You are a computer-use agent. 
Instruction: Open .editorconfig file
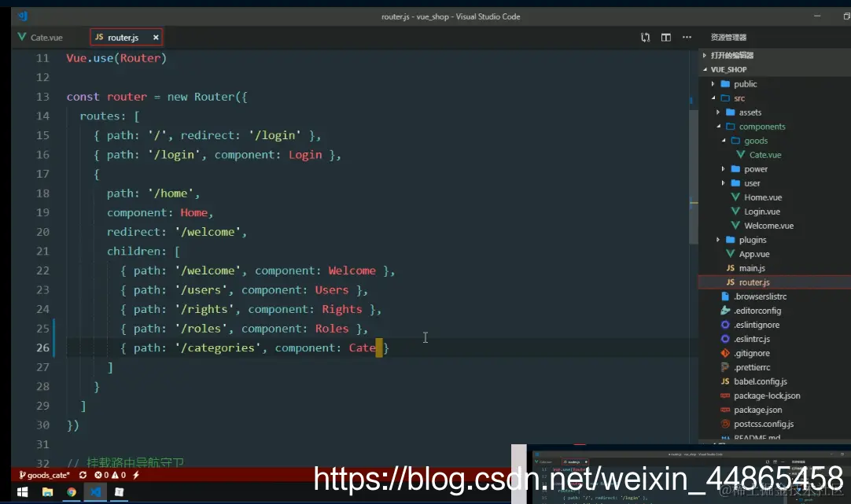point(757,311)
